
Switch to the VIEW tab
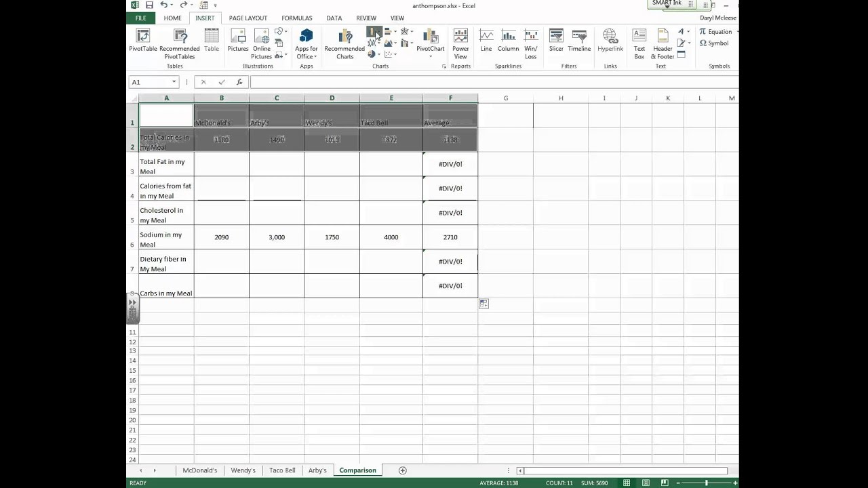(397, 18)
